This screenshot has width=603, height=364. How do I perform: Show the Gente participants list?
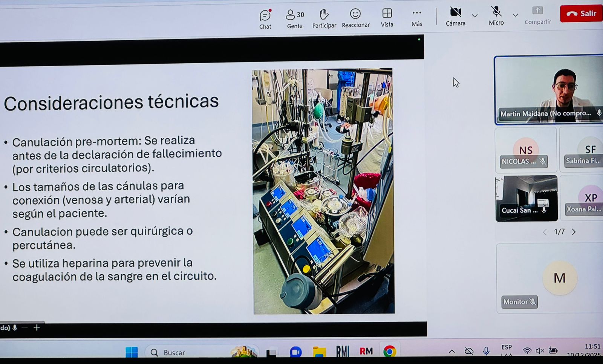(x=295, y=19)
